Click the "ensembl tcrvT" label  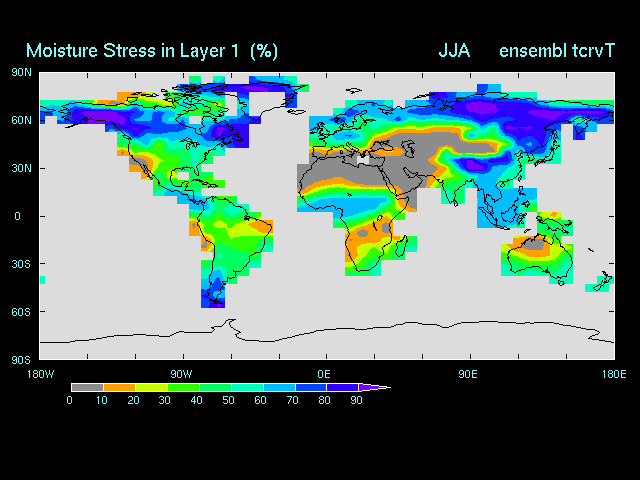coord(556,50)
